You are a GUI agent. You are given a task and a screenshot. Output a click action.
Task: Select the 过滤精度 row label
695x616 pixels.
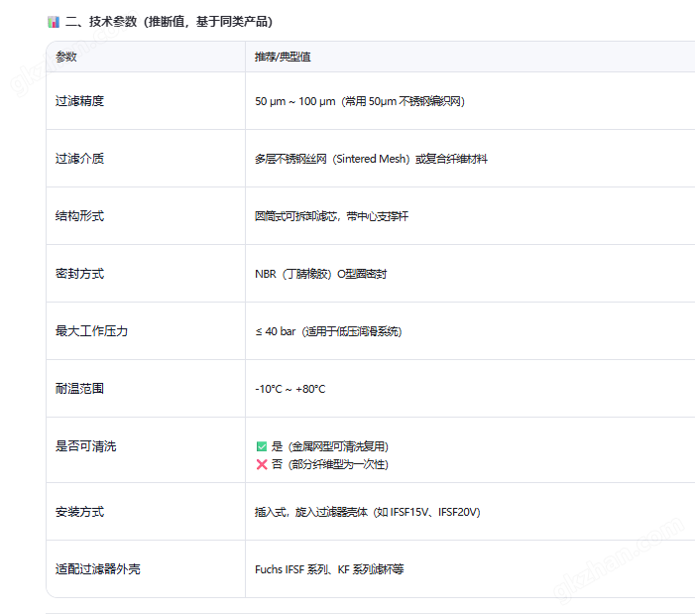pos(79,101)
